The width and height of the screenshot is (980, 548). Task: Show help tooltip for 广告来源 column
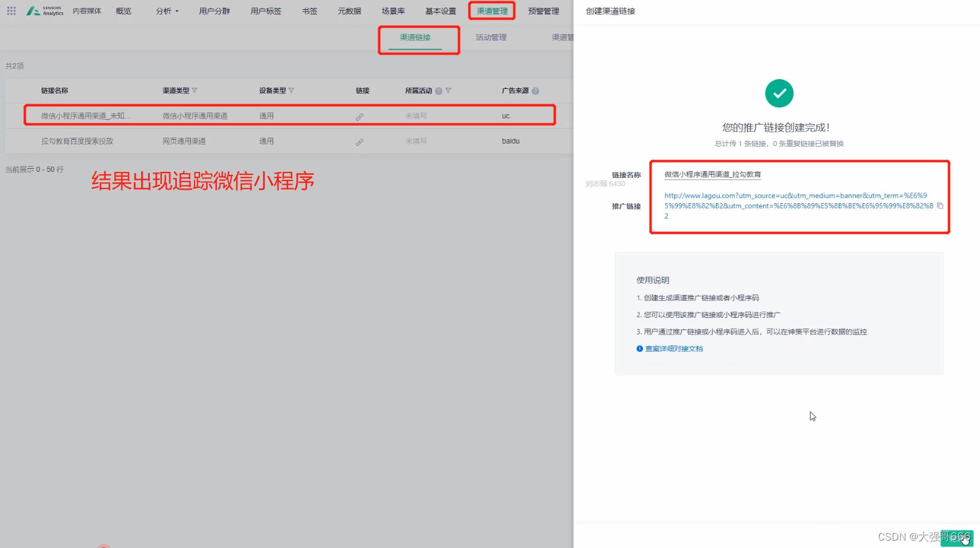(535, 91)
